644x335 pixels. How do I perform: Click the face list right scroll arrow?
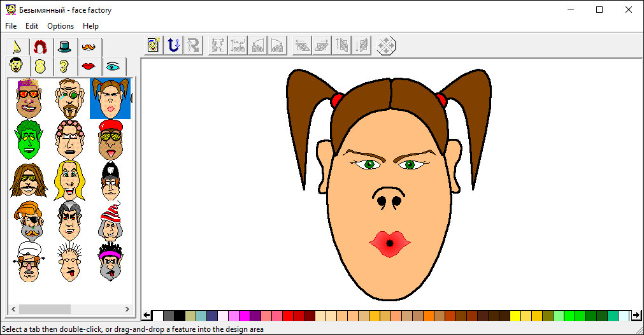[127, 309]
